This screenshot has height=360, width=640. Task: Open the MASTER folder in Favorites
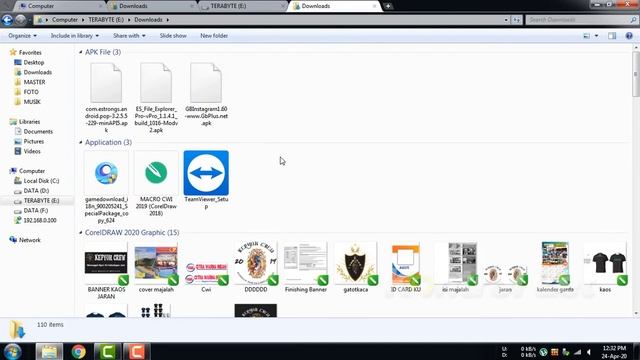pyautogui.click(x=34, y=82)
